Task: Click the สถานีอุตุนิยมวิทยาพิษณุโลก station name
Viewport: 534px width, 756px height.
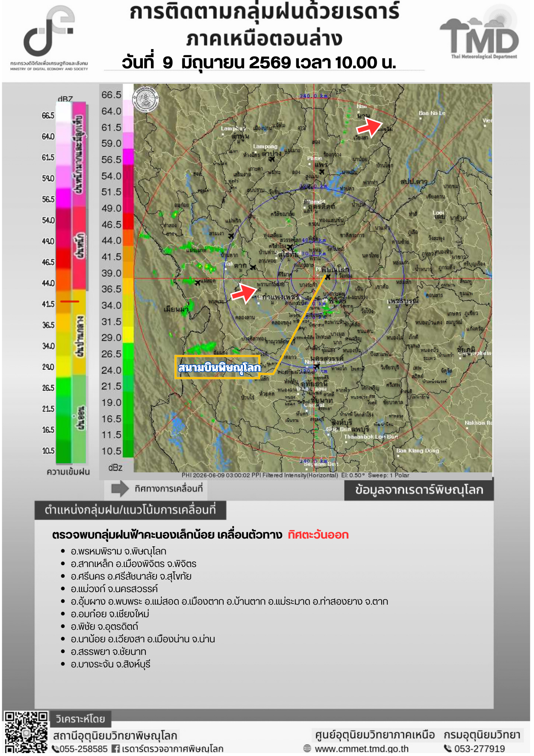Action: (115, 736)
